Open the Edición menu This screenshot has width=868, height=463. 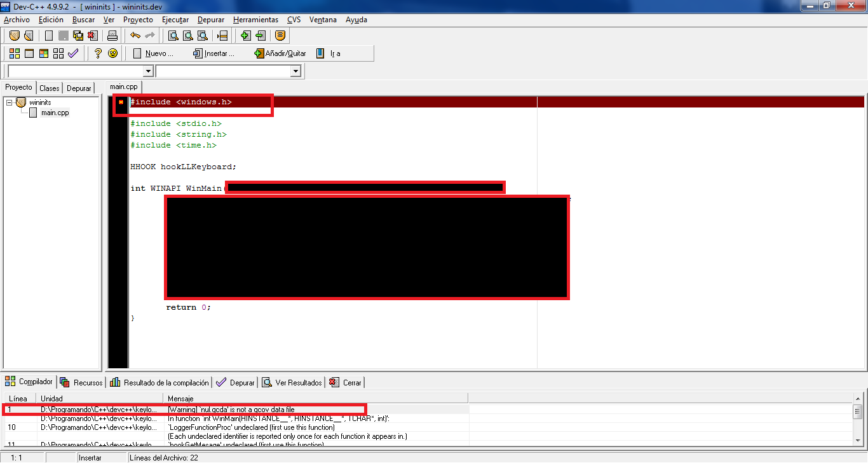[51, 20]
